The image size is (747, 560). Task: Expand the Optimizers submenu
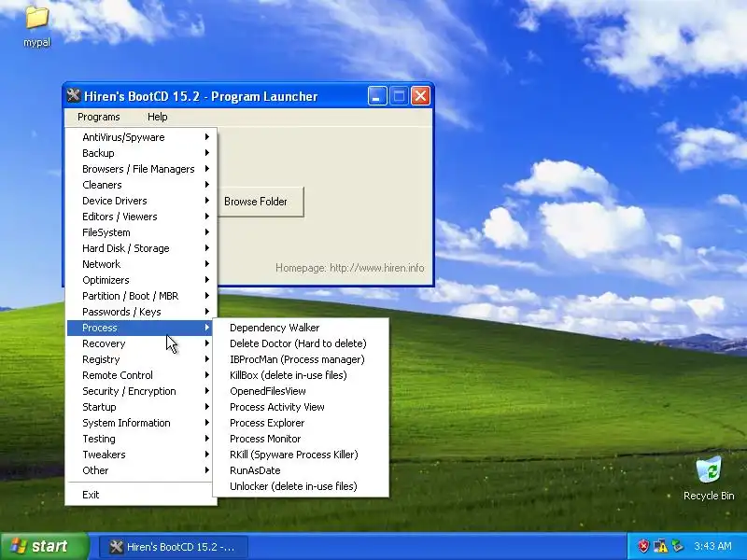click(142, 280)
